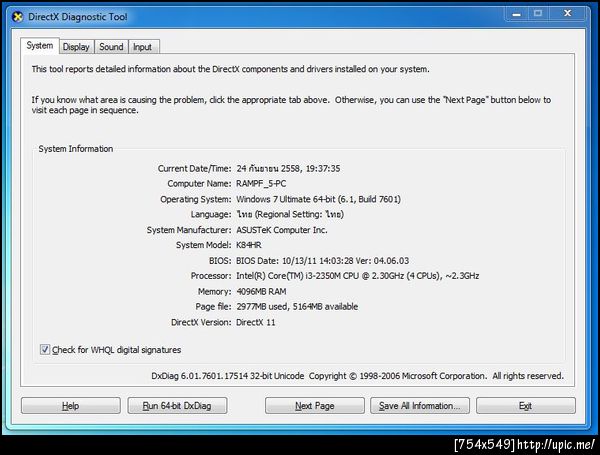Viewport: 600px width, 455px height.
Task: Launch Run 64-bit DxDiag
Action: pyautogui.click(x=177, y=406)
